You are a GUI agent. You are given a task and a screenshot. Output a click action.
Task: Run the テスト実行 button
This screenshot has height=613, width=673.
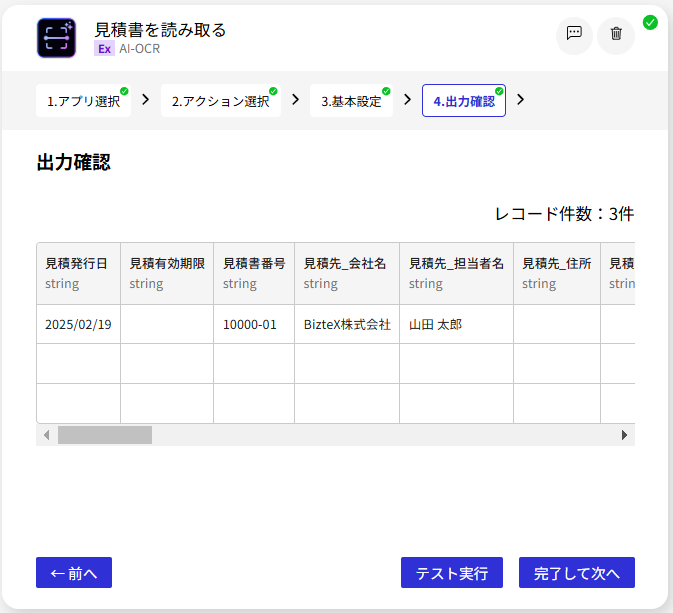(x=452, y=573)
